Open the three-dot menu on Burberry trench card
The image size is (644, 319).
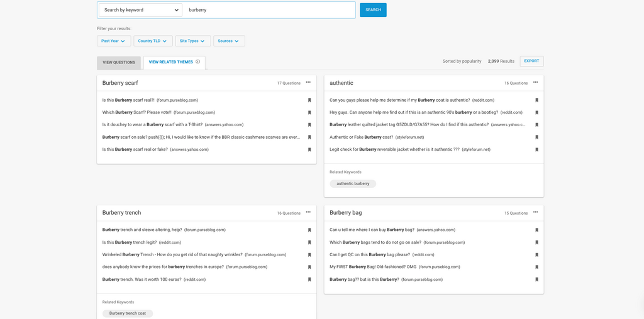click(x=308, y=212)
